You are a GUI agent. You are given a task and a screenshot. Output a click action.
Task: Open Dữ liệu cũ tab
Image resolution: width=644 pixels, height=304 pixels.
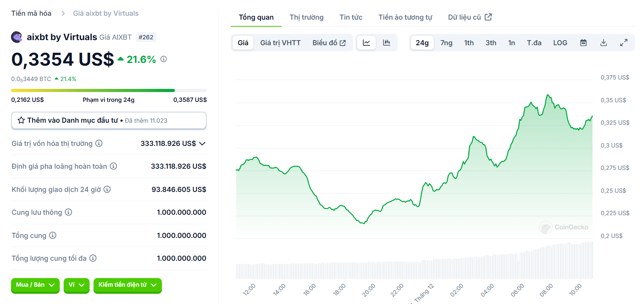[x=470, y=17]
